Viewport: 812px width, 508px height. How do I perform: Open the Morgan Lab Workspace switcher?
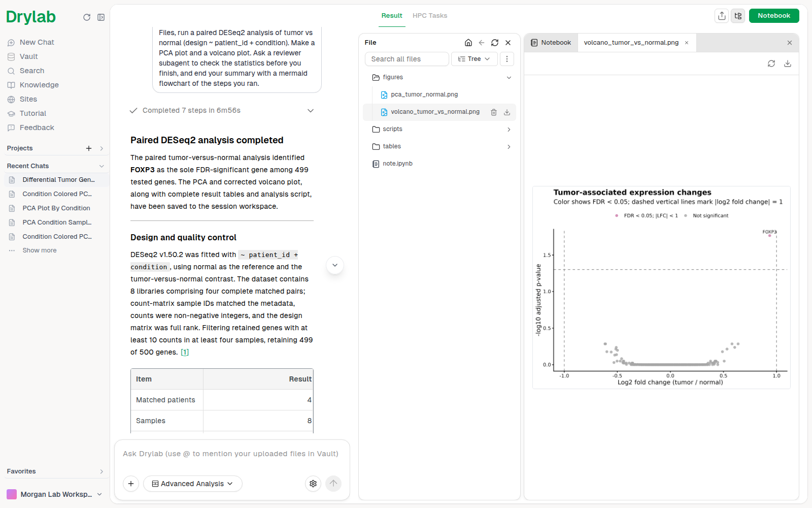[x=54, y=494]
